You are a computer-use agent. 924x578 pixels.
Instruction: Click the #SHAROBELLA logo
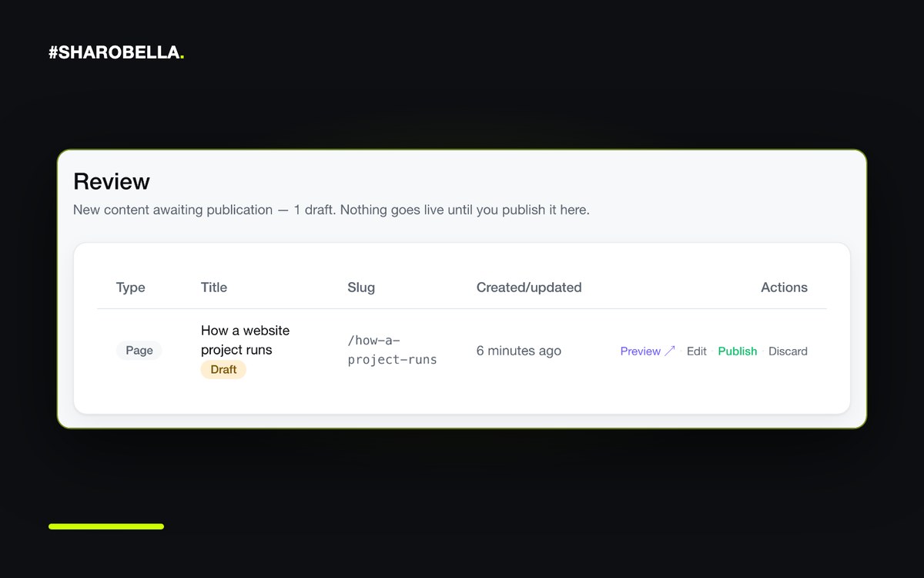(x=116, y=53)
